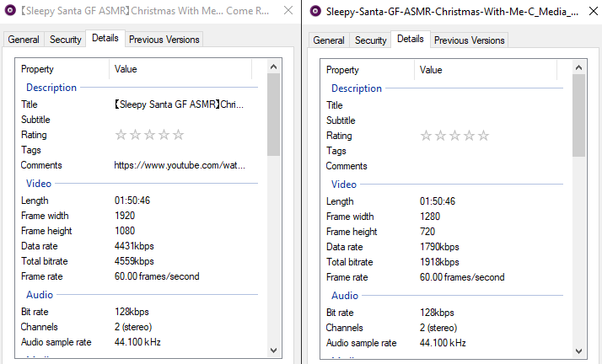The image size is (602, 364).
Task: Click Comments row in right window
Action: click(442, 166)
